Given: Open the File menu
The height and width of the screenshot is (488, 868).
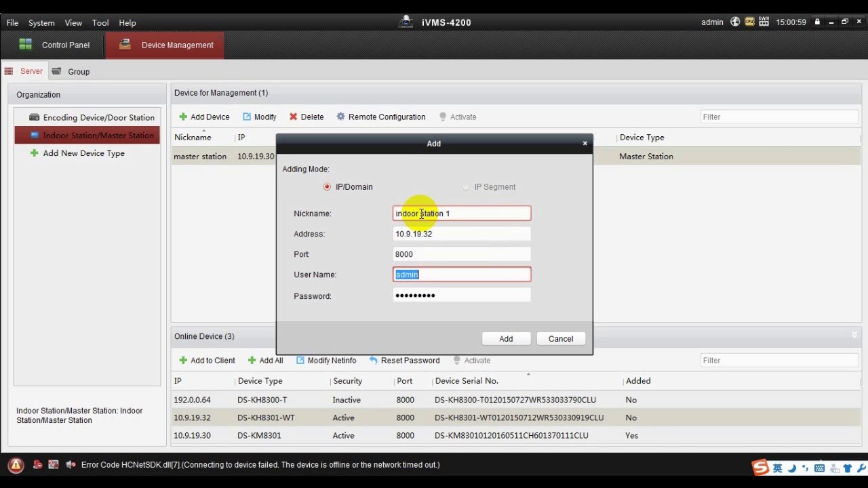Looking at the screenshot, I should (12, 22).
